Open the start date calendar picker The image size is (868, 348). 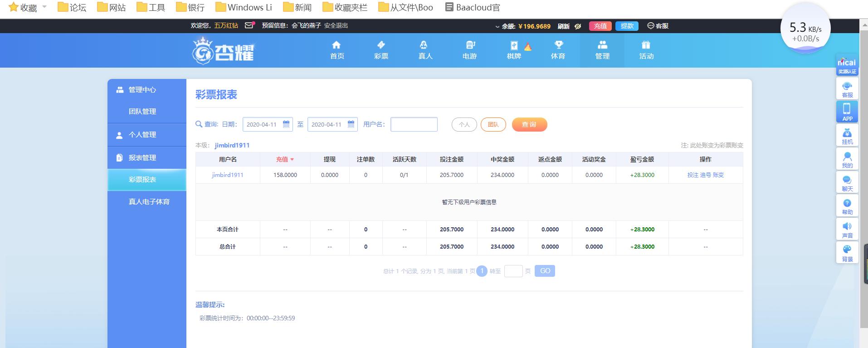tap(286, 124)
